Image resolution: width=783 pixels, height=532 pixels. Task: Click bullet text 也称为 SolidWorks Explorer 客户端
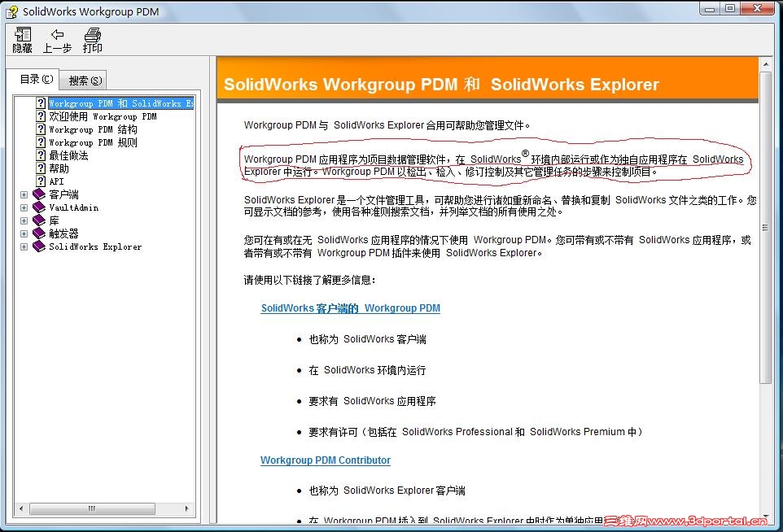387,491
